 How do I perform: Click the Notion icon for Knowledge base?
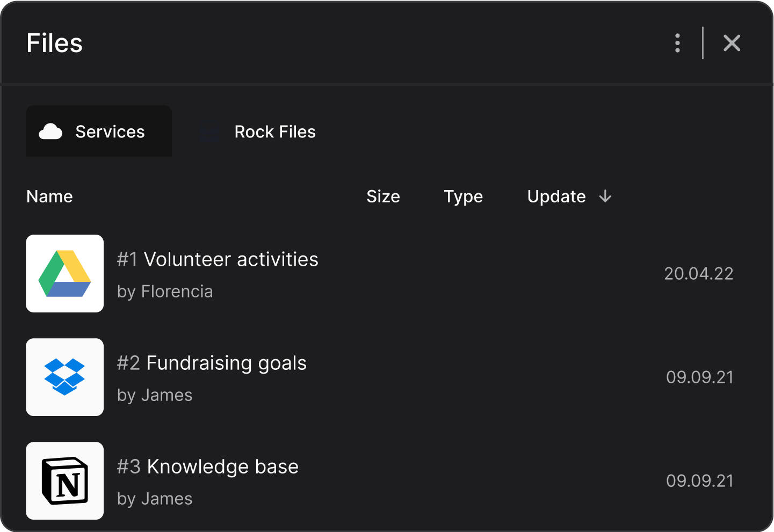[64, 480]
